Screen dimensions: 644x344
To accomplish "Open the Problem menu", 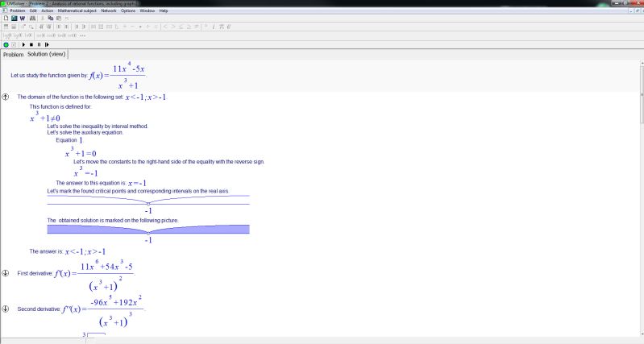I will (18, 10).
